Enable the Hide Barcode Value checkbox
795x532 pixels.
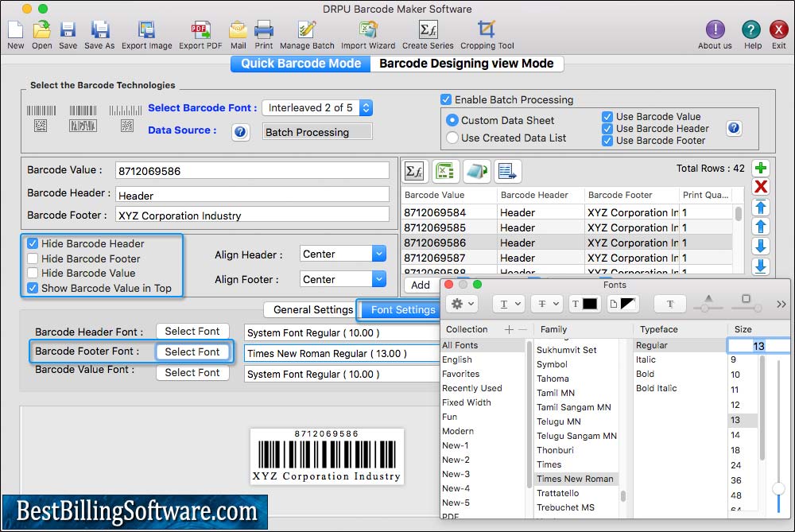(x=33, y=273)
